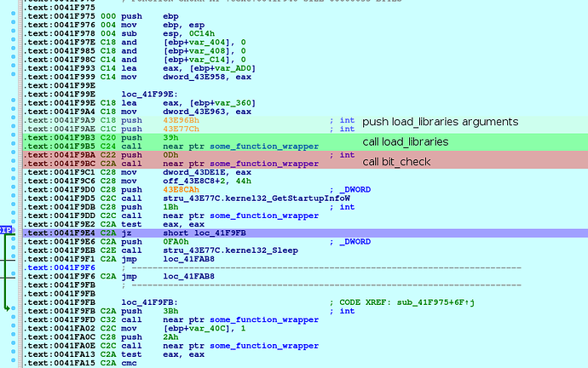The width and height of the screenshot is (588, 368).
Task: Follow some_function_wrapper call at 0041F9FD
Action: pyautogui.click(x=264, y=319)
